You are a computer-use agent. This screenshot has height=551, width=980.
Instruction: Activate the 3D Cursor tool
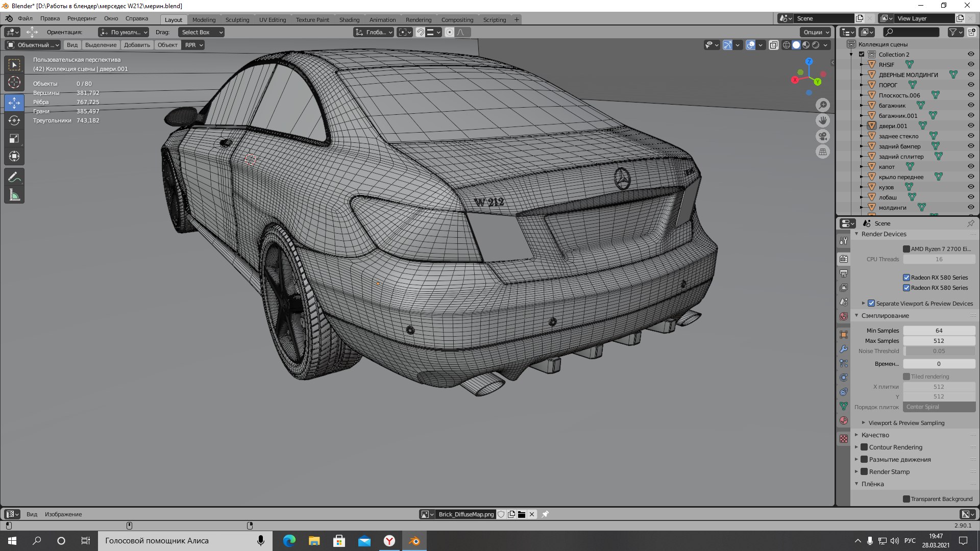point(14,82)
